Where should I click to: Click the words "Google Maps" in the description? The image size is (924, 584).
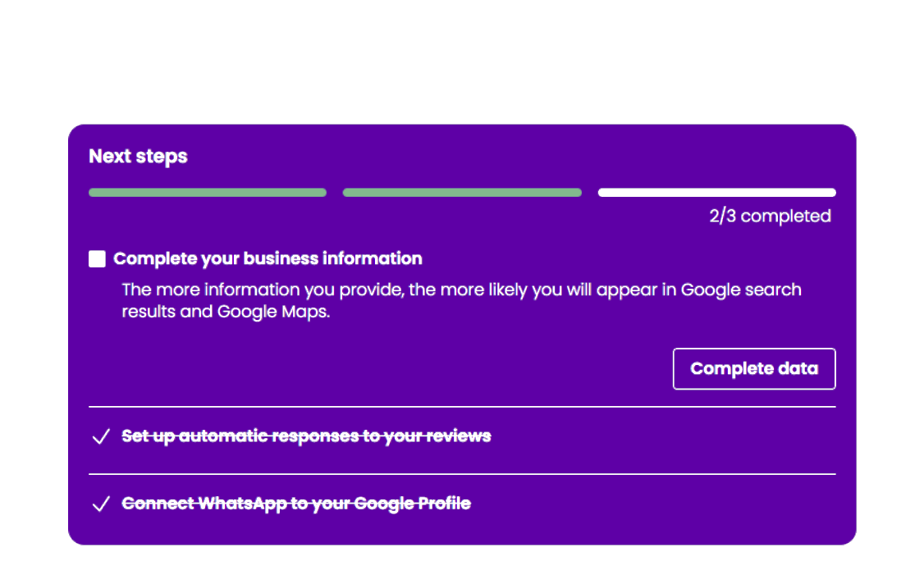272,313
